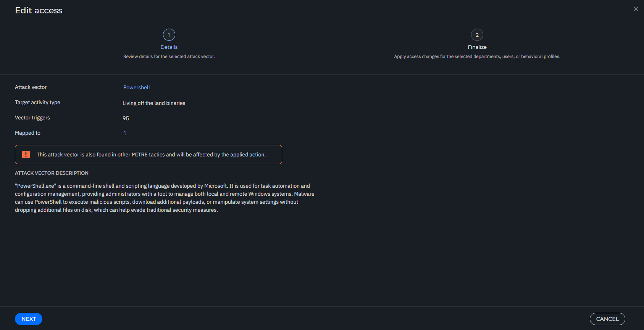Click the Target activity type label
This screenshot has width=644, height=330.
coord(37,103)
